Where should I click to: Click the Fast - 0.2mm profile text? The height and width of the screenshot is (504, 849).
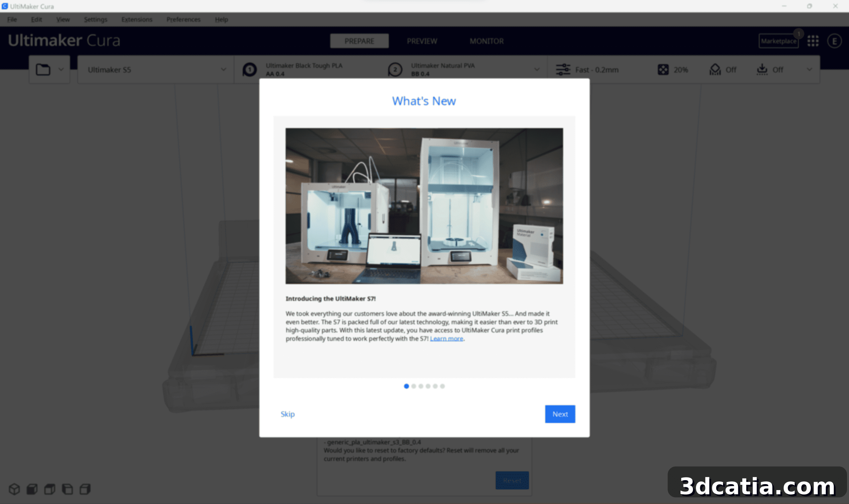pyautogui.click(x=597, y=70)
